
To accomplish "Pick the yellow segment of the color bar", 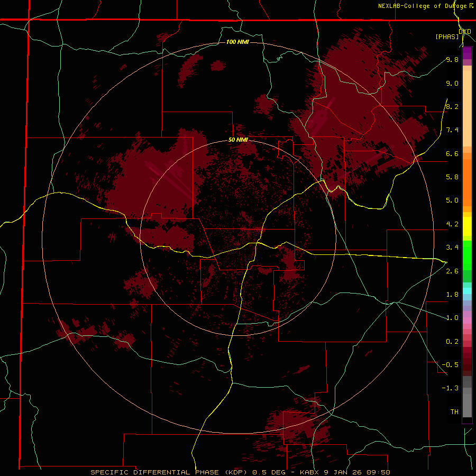I will [x=467, y=226].
